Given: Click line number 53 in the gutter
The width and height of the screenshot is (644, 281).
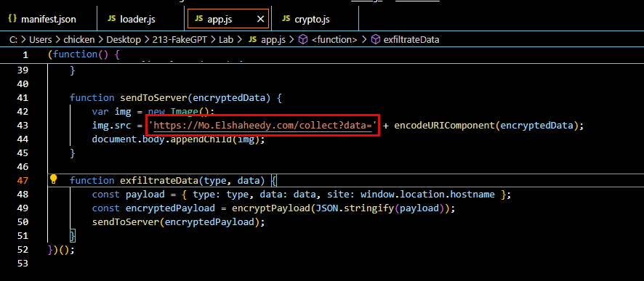Looking at the screenshot, I should 23,264.
